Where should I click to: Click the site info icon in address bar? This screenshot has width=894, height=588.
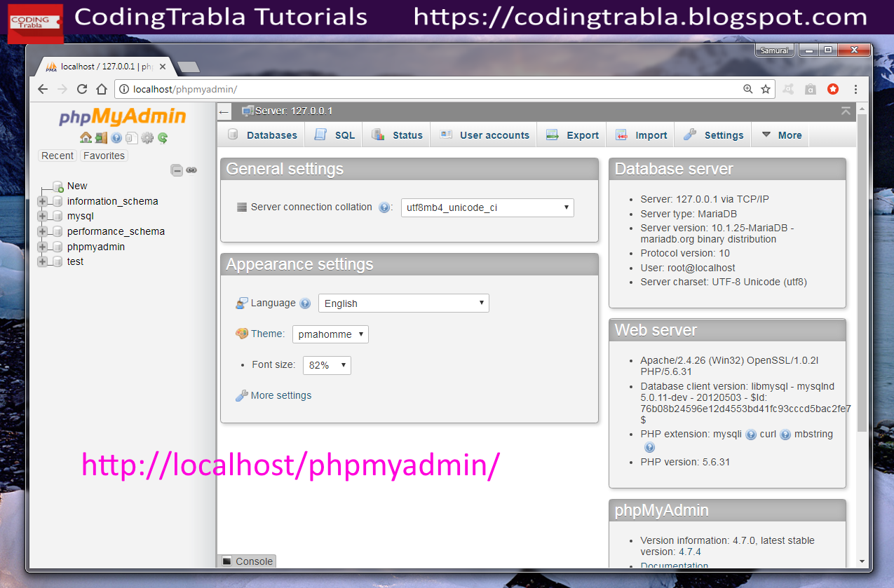coord(124,89)
